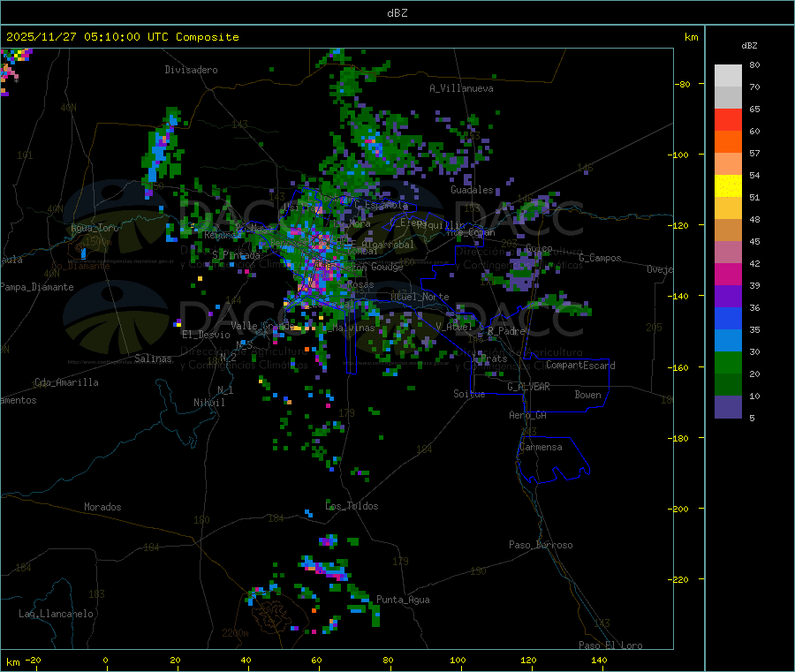The image size is (795, 672).
Task: Select the 'Divisadero' map label
Action: [x=191, y=70]
